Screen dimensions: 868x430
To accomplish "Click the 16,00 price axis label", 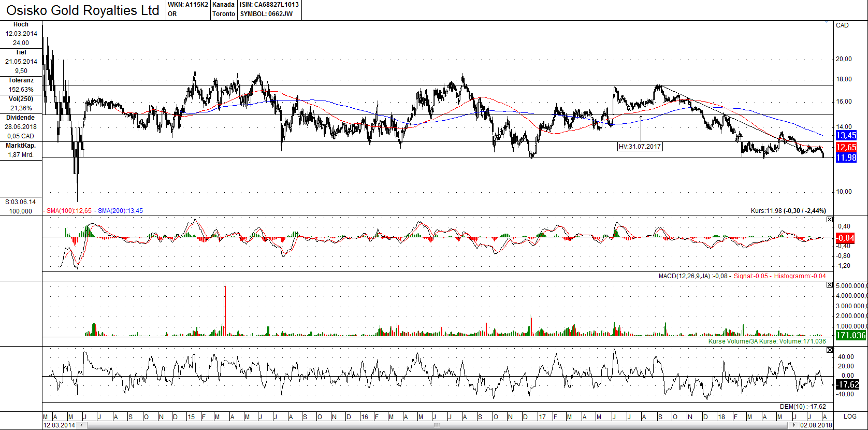I will [844, 102].
